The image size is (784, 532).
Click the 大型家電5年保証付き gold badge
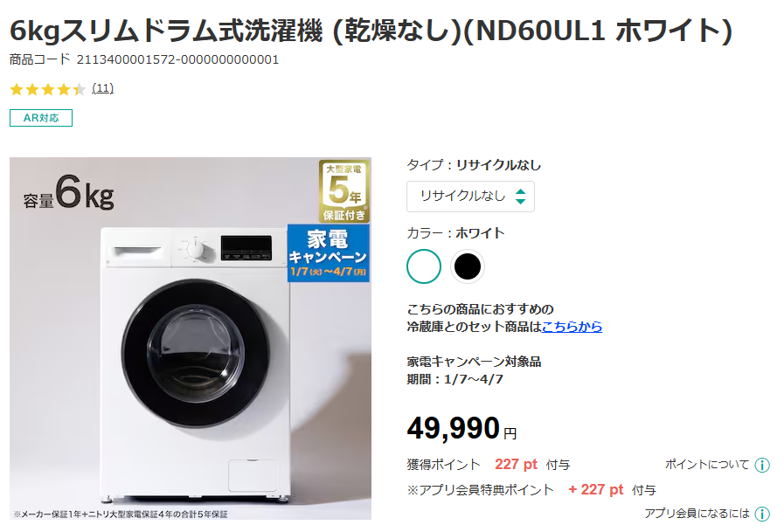pos(344,191)
